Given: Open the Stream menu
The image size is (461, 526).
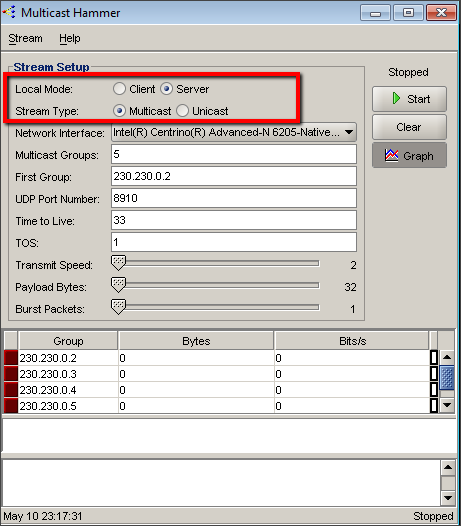Looking at the screenshot, I should point(25,38).
